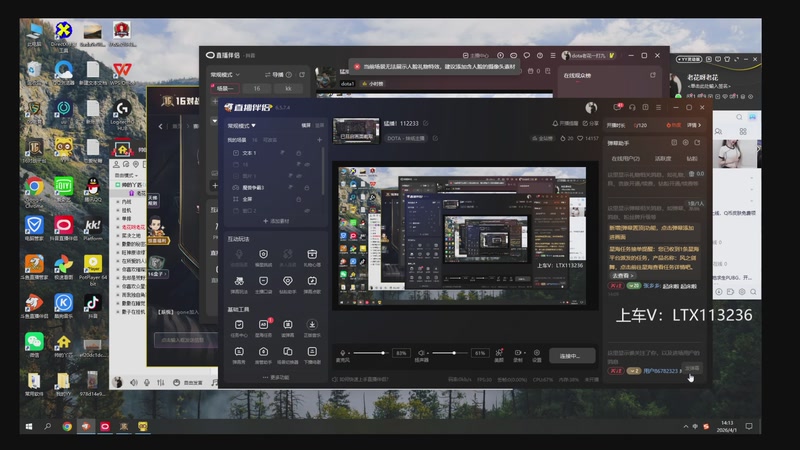Expand 详情 > next to 热度
800x450 pixels.
pos(694,125)
